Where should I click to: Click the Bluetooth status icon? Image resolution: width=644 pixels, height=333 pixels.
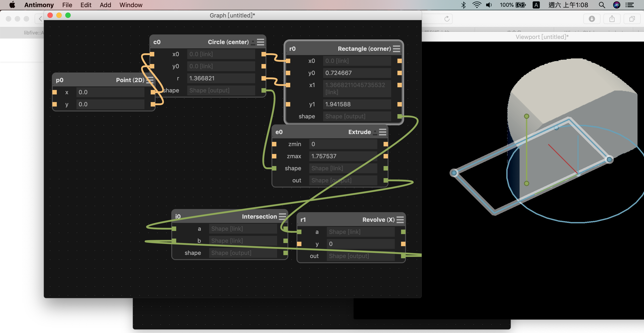[463, 5]
